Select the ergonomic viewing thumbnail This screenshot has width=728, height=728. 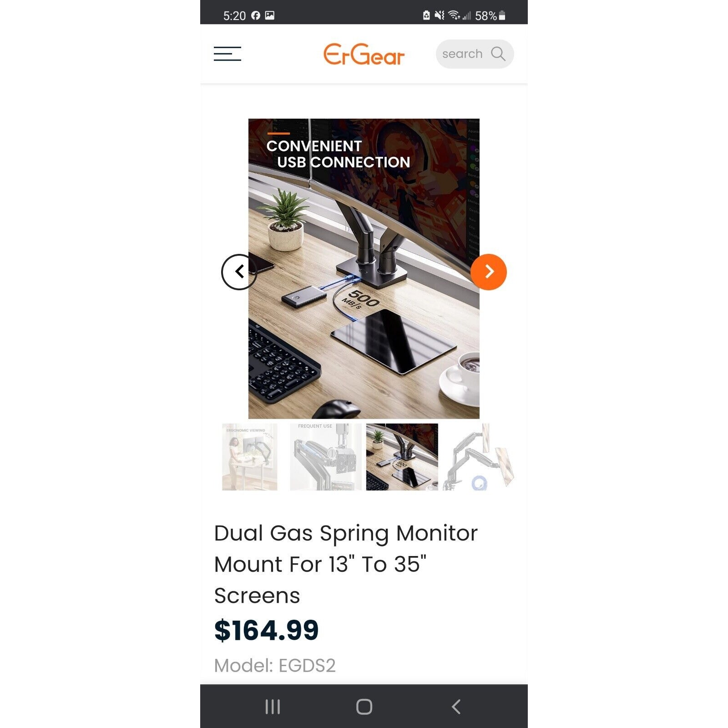249,457
